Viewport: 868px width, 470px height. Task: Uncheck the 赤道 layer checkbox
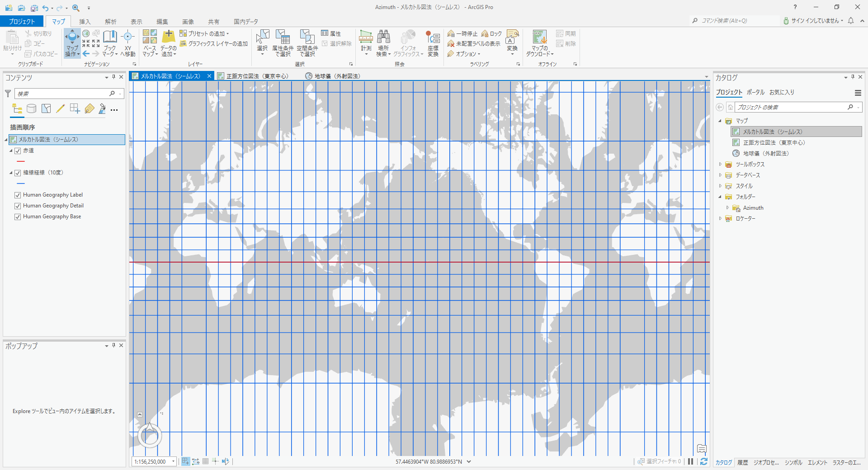18,151
